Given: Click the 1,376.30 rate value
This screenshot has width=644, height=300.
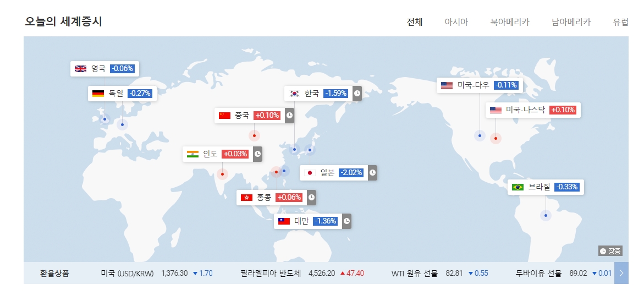Looking at the screenshot, I should coord(174,273).
